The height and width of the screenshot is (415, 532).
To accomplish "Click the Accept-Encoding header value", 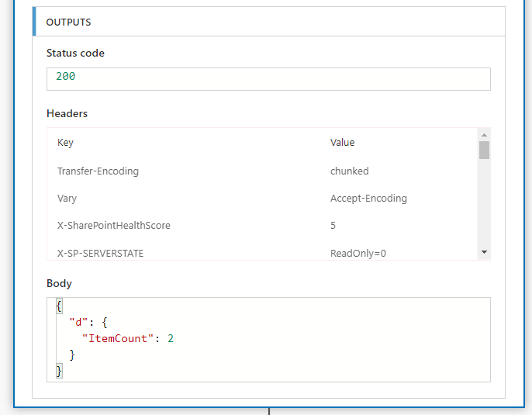I will click(368, 198).
